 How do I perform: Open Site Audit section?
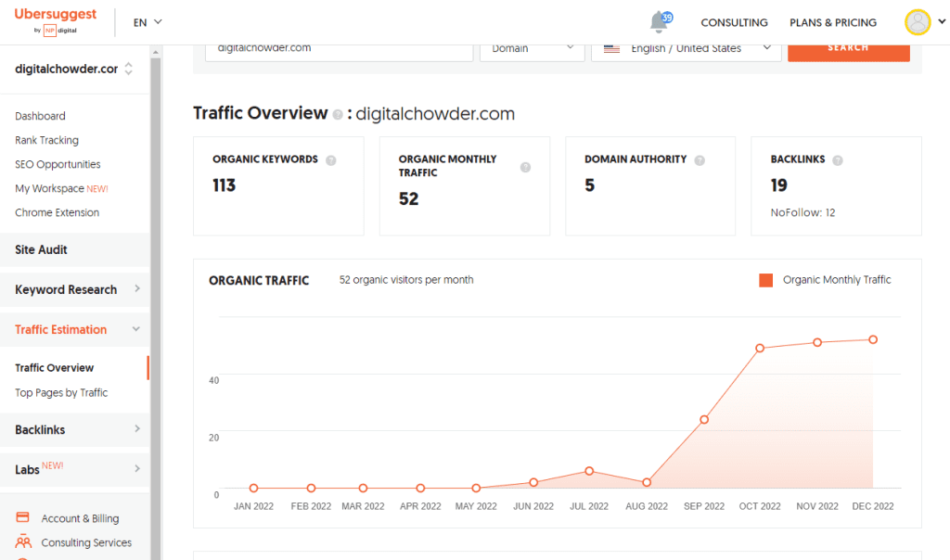(74, 249)
